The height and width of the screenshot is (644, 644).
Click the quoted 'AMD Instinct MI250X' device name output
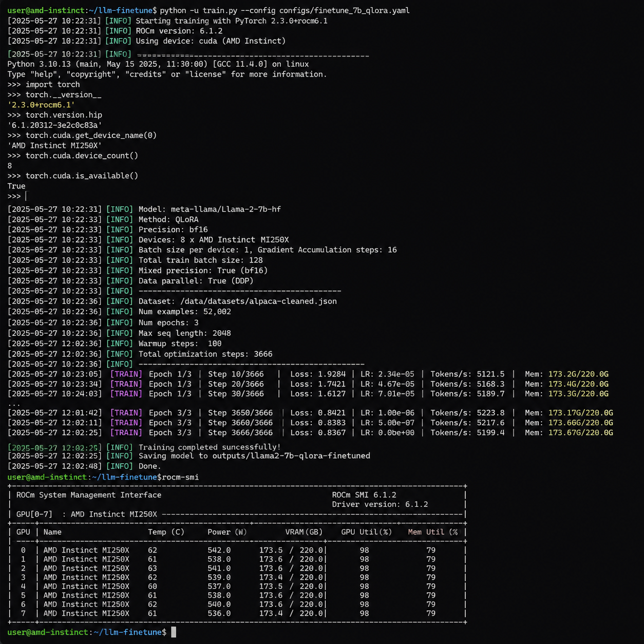coord(54,146)
